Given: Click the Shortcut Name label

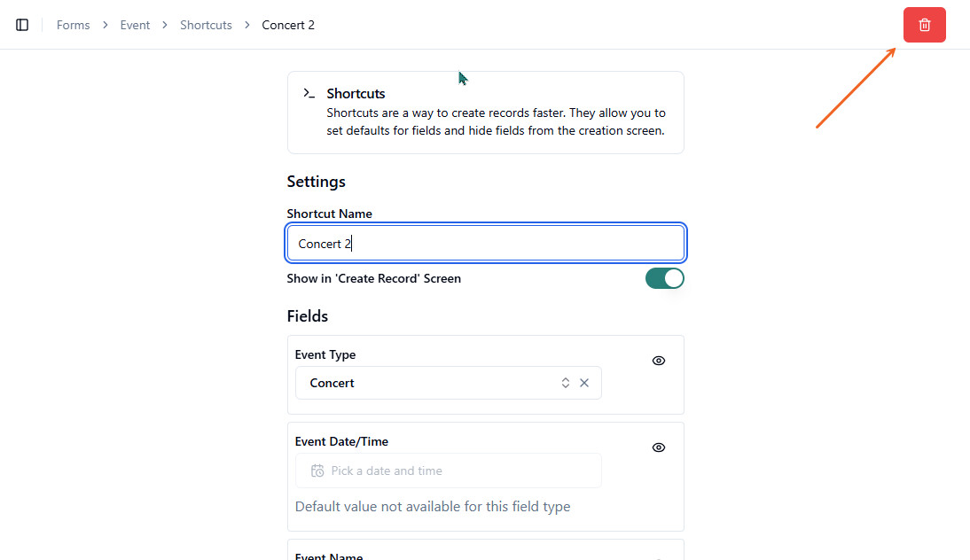Looking at the screenshot, I should click(329, 214).
